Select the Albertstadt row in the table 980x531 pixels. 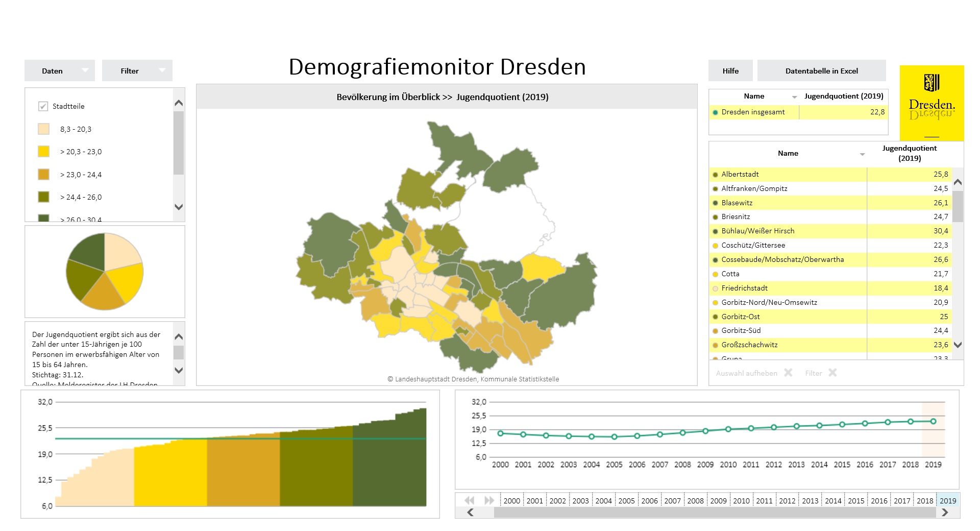[740, 175]
